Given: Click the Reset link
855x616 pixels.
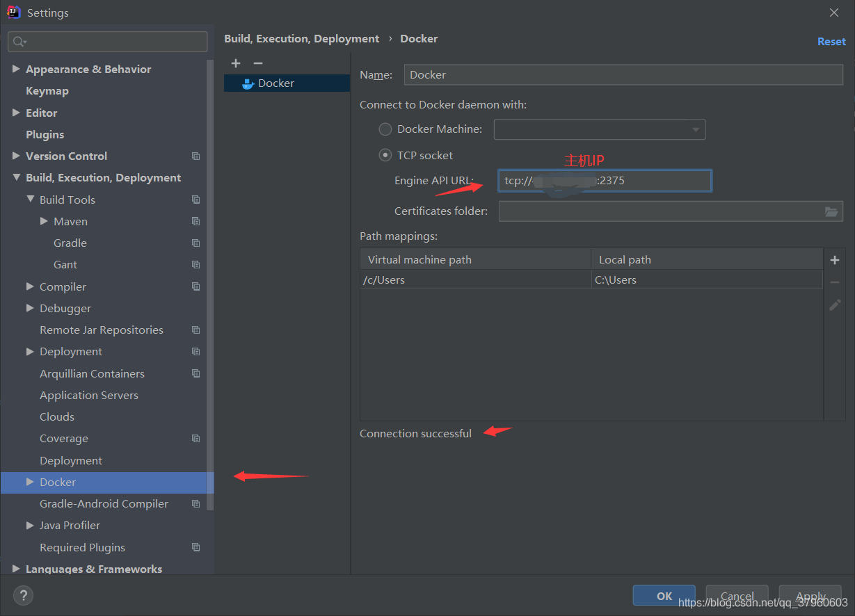Looking at the screenshot, I should (x=831, y=42).
